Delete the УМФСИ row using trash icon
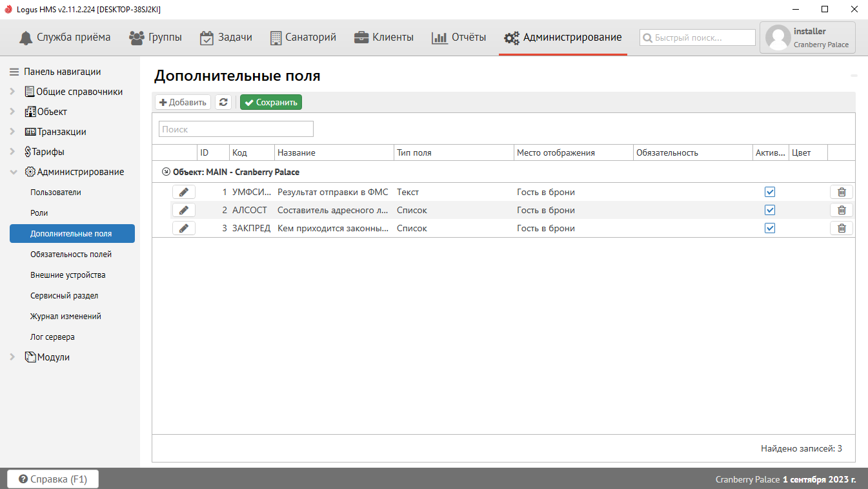Viewport: 868px width, 489px height. pyautogui.click(x=841, y=192)
